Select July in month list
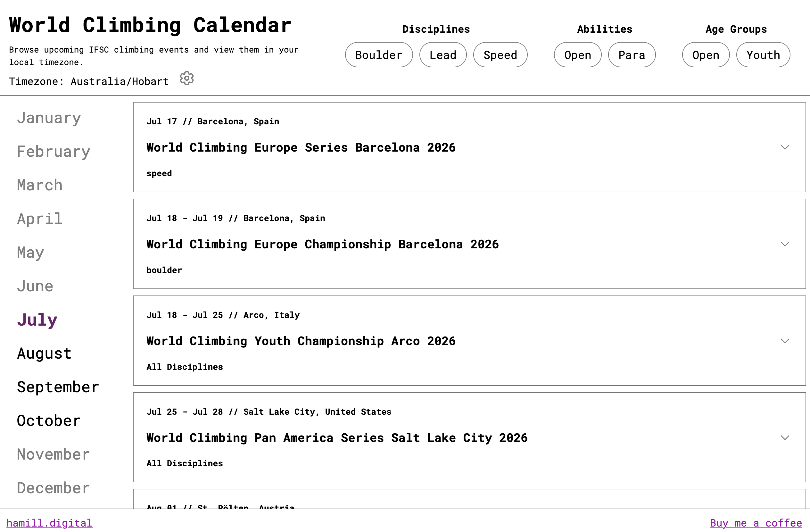 tap(37, 320)
